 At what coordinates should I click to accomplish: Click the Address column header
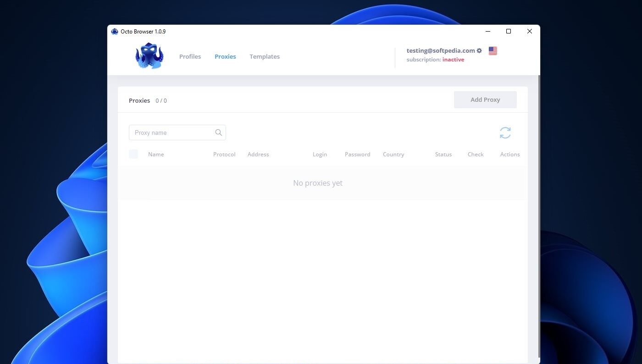pos(258,154)
